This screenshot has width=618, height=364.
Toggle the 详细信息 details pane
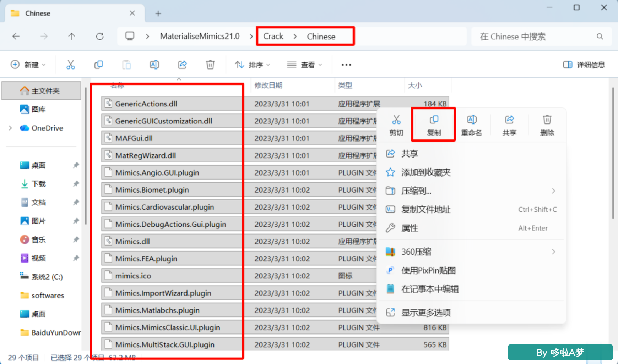coord(584,65)
